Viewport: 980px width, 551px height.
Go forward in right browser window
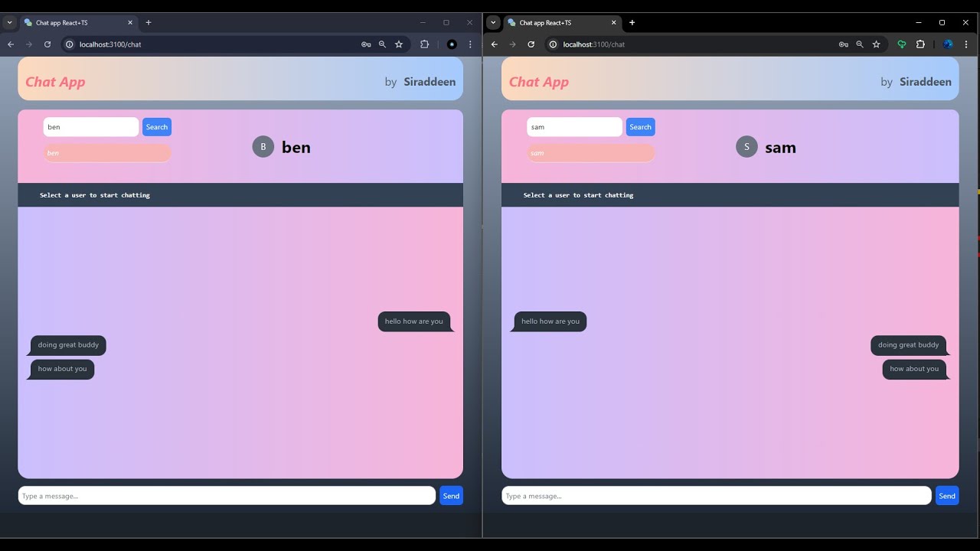pyautogui.click(x=513, y=44)
